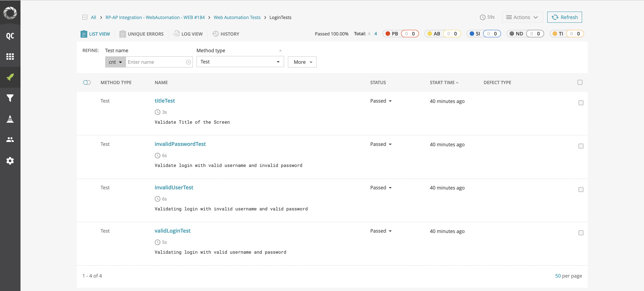Switch to LOG VIEW
The width and height of the screenshot is (644, 291).
pos(188,34)
